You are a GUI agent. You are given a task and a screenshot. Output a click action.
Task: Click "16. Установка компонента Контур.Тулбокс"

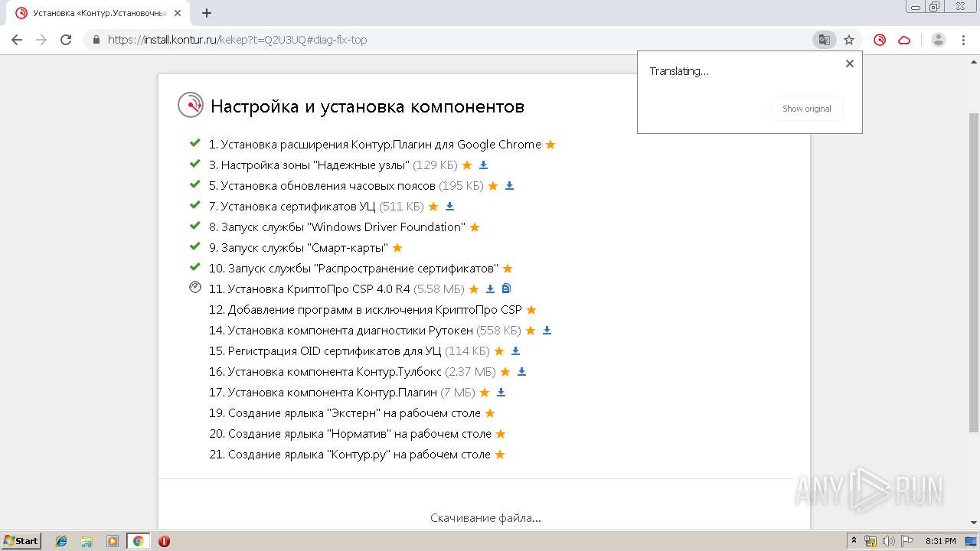[325, 371]
